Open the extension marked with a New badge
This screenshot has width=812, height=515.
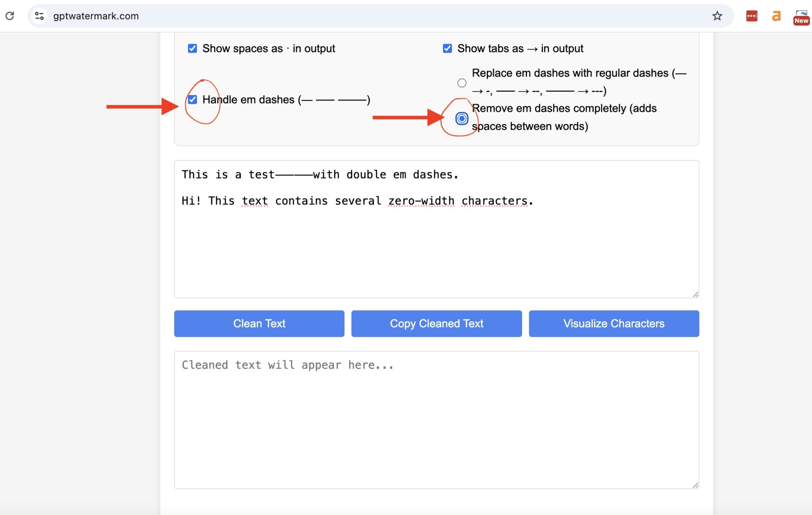(x=801, y=16)
